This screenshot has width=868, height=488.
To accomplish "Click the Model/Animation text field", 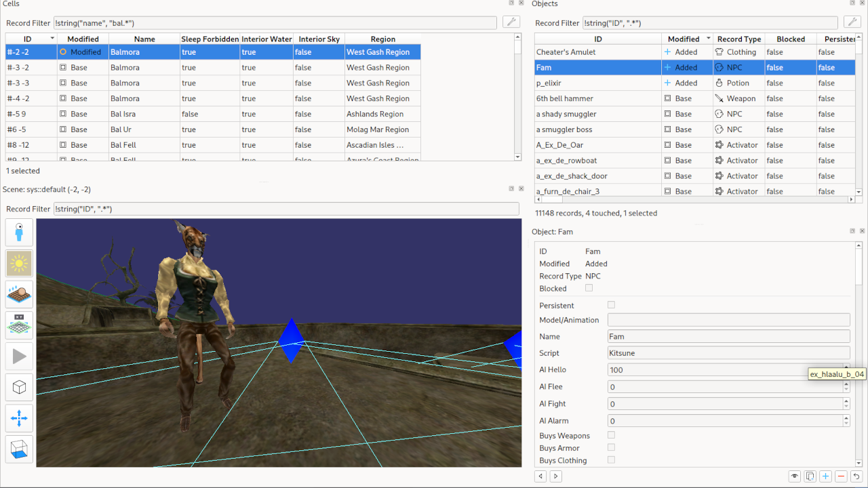I will click(x=729, y=320).
